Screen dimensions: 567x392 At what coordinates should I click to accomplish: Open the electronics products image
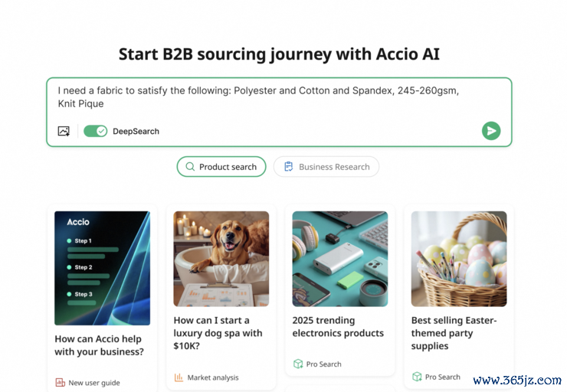pos(340,259)
